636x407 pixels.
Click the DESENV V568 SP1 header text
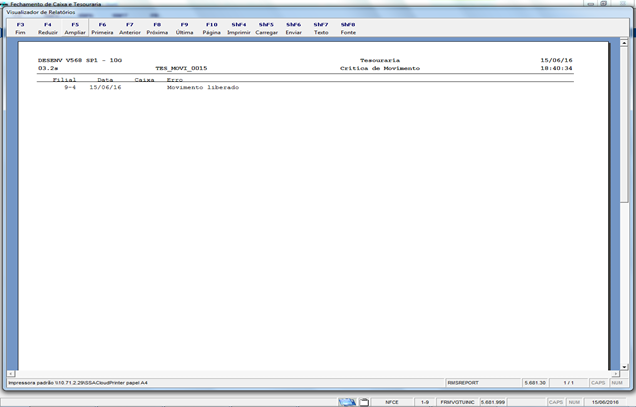tap(80, 60)
